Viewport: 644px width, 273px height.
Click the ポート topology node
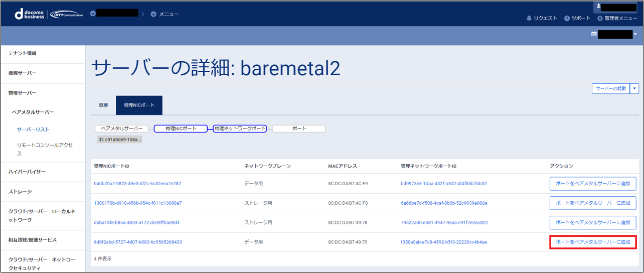point(299,128)
